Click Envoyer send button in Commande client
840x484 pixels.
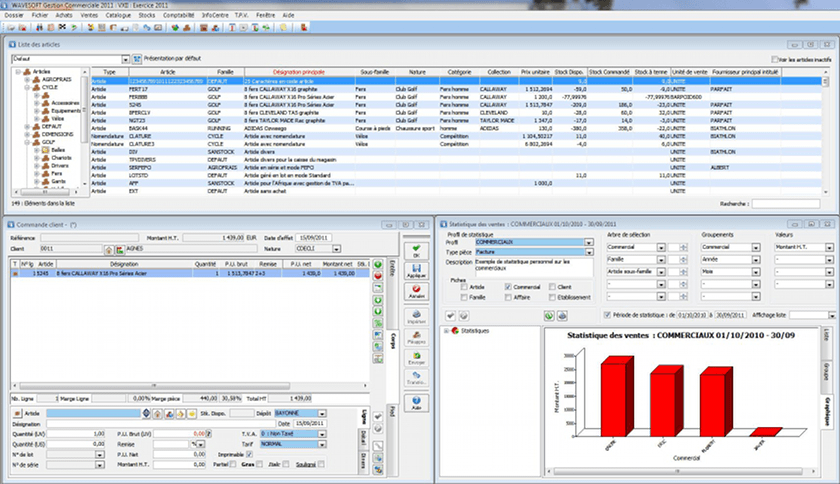(x=416, y=358)
